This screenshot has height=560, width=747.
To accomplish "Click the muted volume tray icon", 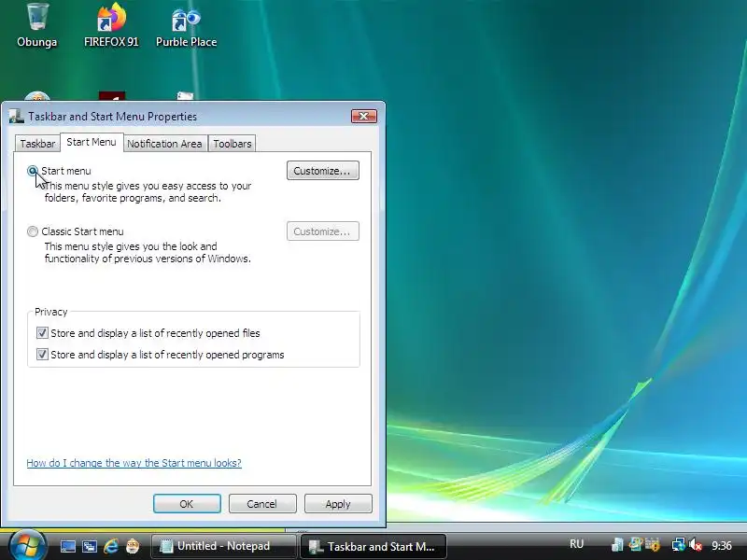I will [696, 545].
